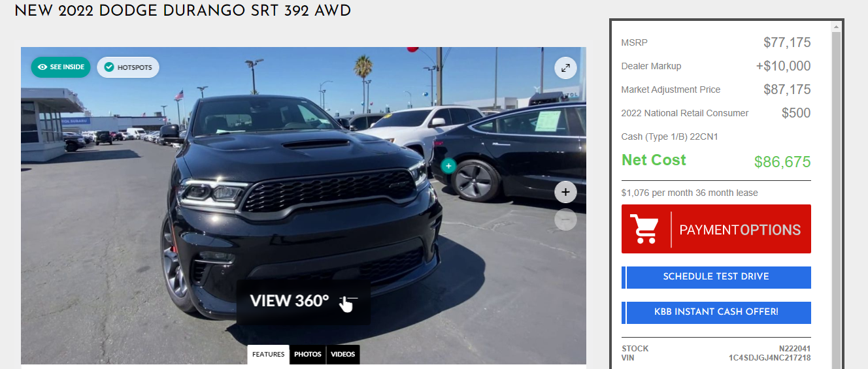868x369 pixels.
Task: Open the See Inside interior view
Action: 61,67
